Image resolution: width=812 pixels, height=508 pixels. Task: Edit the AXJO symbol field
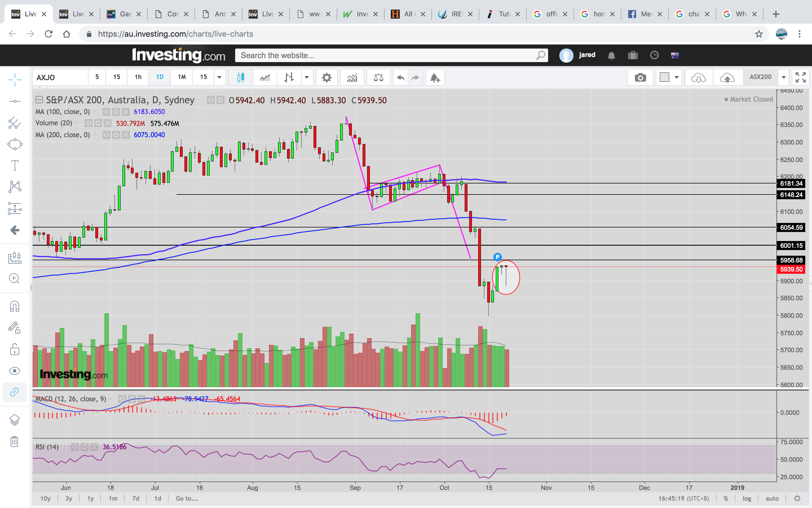click(60, 78)
